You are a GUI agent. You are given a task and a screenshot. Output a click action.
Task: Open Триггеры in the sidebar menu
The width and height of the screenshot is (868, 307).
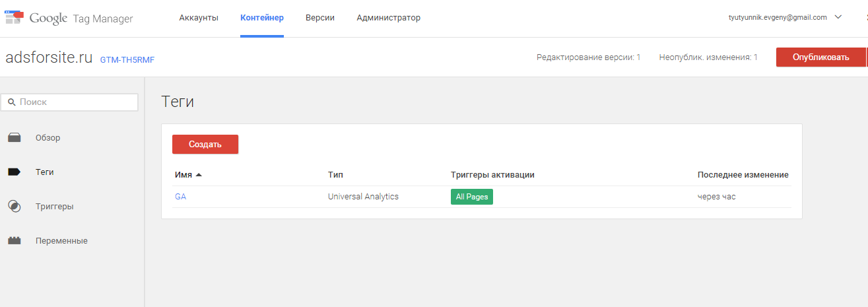(55, 207)
